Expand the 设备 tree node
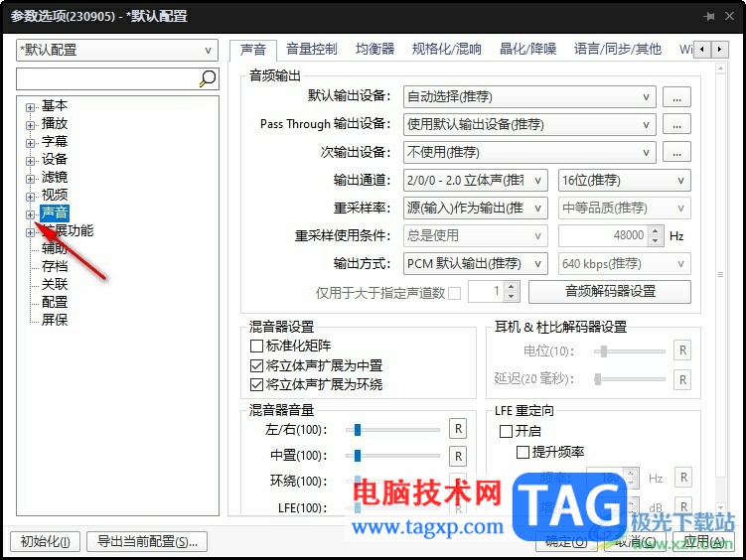This screenshot has height=560, width=746. (x=30, y=161)
